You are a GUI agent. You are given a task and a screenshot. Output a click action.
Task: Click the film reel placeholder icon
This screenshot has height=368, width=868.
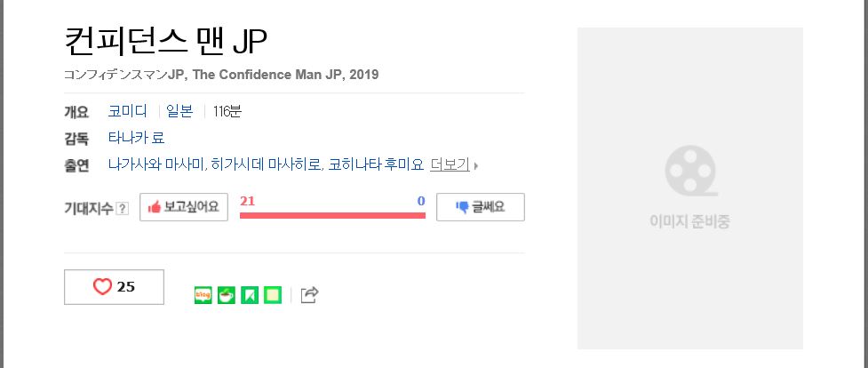(x=690, y=171)
